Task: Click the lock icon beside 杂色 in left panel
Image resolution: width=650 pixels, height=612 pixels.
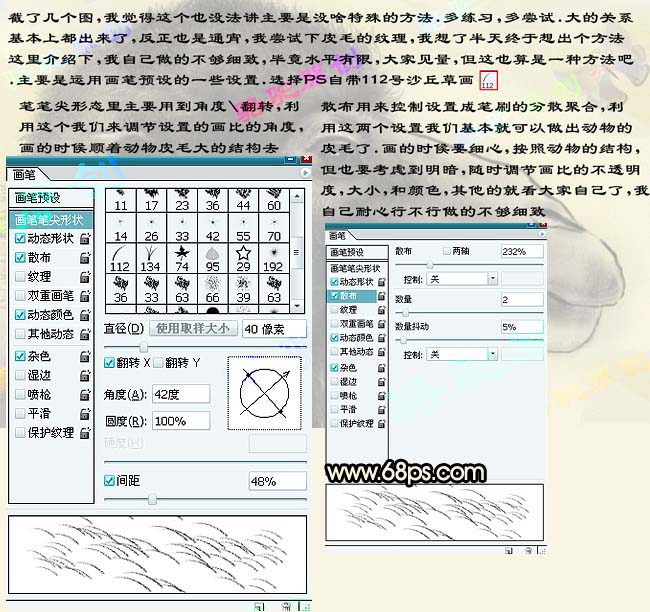Action: point(86,355)
